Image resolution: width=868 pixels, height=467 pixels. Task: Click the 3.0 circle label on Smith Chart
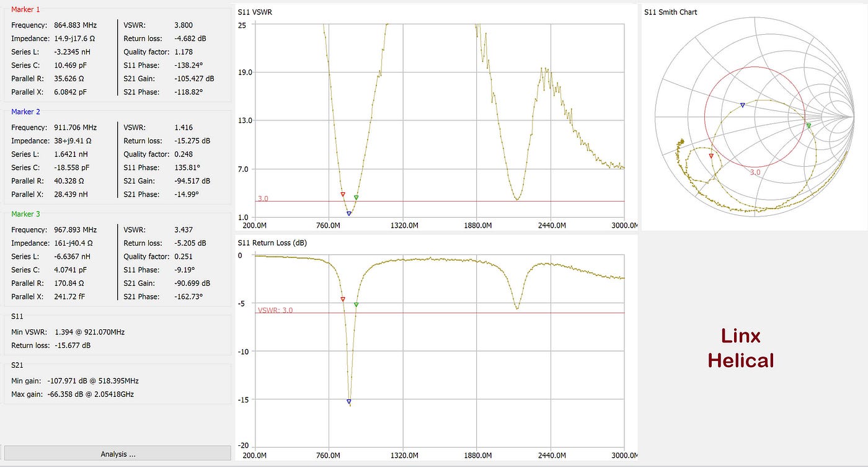tap(755, 172)
